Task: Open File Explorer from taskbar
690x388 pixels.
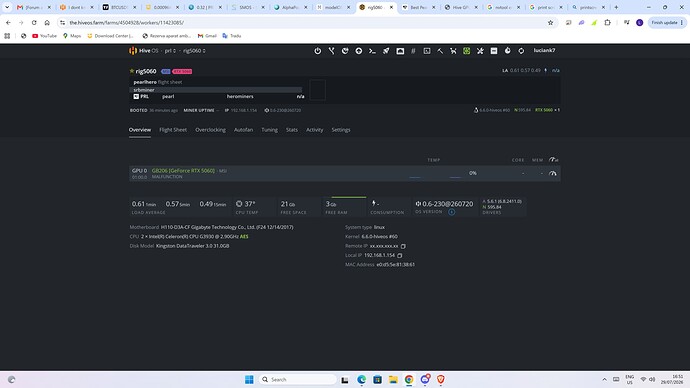Action: pyautogui.click(x=393, y=379)
